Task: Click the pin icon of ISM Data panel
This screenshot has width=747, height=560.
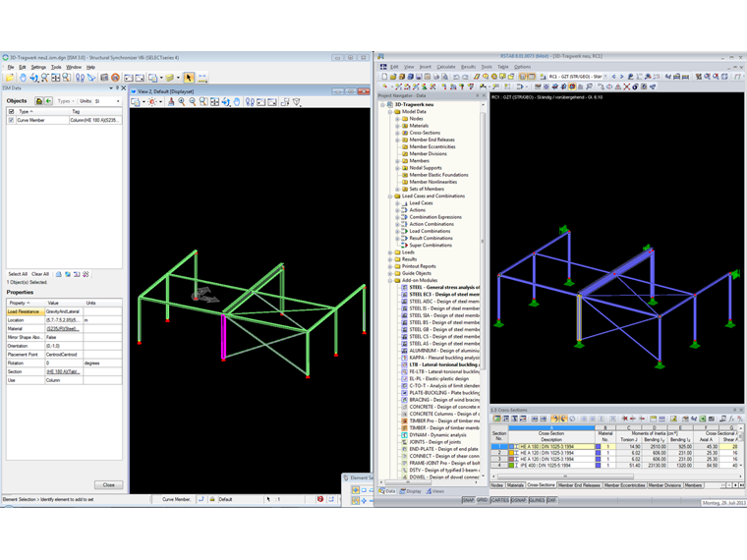Action: pyautogui.click(x=117, y=88)
